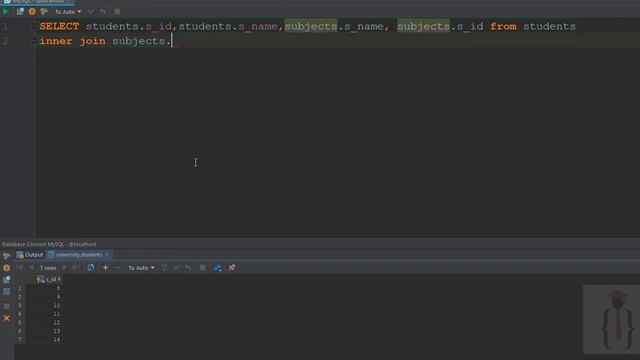Image resolution: width=640 pixels, height=360 pixels.
Task: Select the cell with value 14
Action: 43,340
